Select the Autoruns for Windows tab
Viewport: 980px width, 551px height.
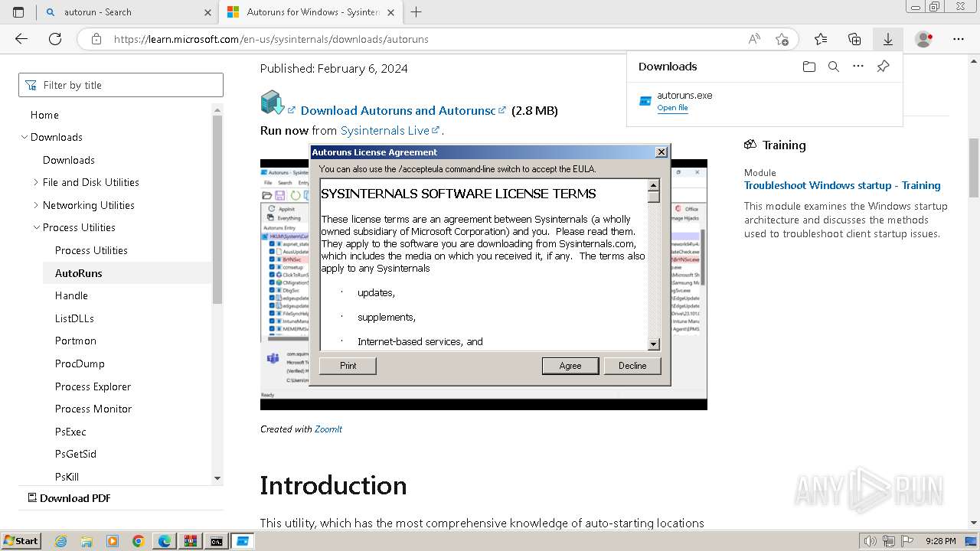coord(312,12)
